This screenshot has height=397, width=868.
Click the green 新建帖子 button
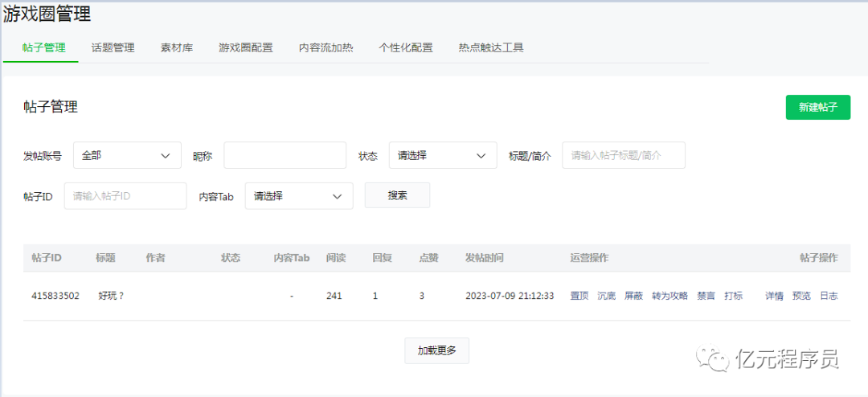817,108
